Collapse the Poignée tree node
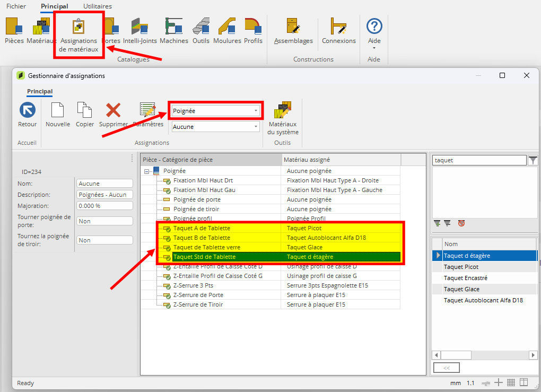Viewport: 541px width, 392px height. pos(146,171)
